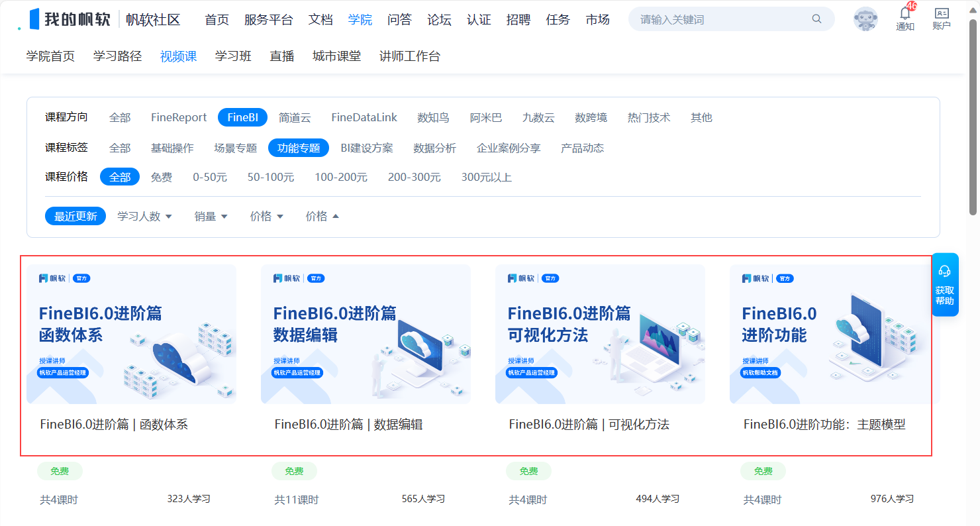The image size is (980, 526).
Task: Switch to 学习路径 tab
Action: click(117, 56)
